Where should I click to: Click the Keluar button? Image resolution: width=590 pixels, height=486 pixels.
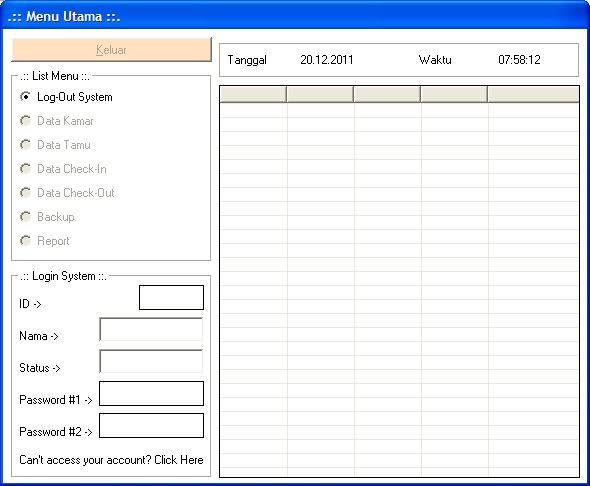111,50
